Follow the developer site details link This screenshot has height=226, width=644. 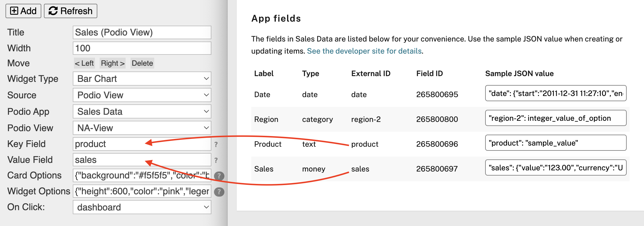(364, 51)
